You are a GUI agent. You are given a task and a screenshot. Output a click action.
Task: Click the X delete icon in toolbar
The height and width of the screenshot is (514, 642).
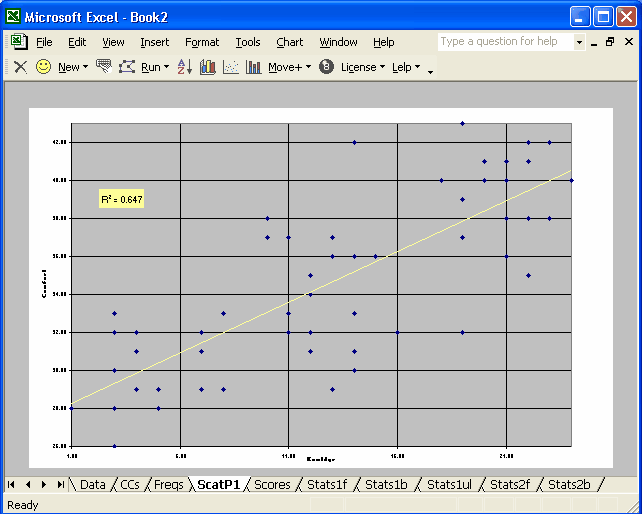pos(20,67)
